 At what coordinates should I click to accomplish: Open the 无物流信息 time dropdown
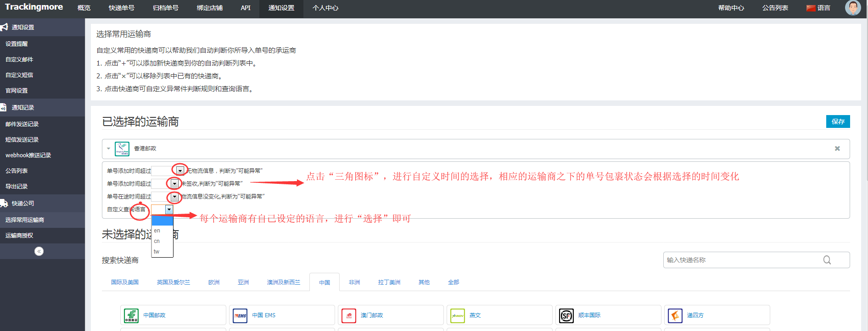[x=180, y=171]
